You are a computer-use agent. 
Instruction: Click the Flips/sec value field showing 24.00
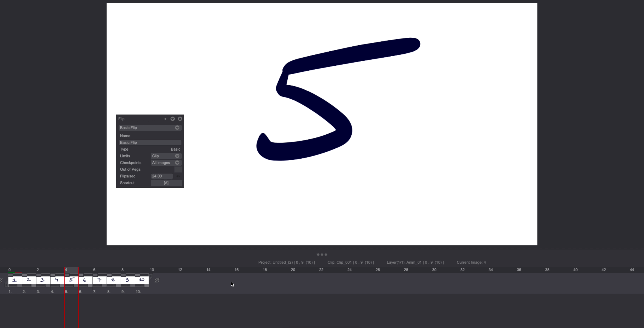coord(162,176)
